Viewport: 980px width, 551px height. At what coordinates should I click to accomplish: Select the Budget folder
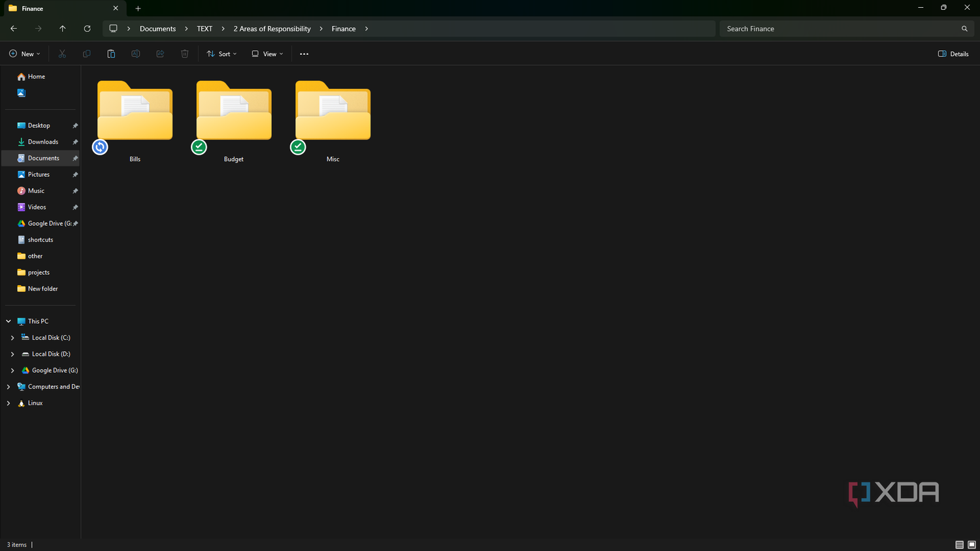coord(234,121)
